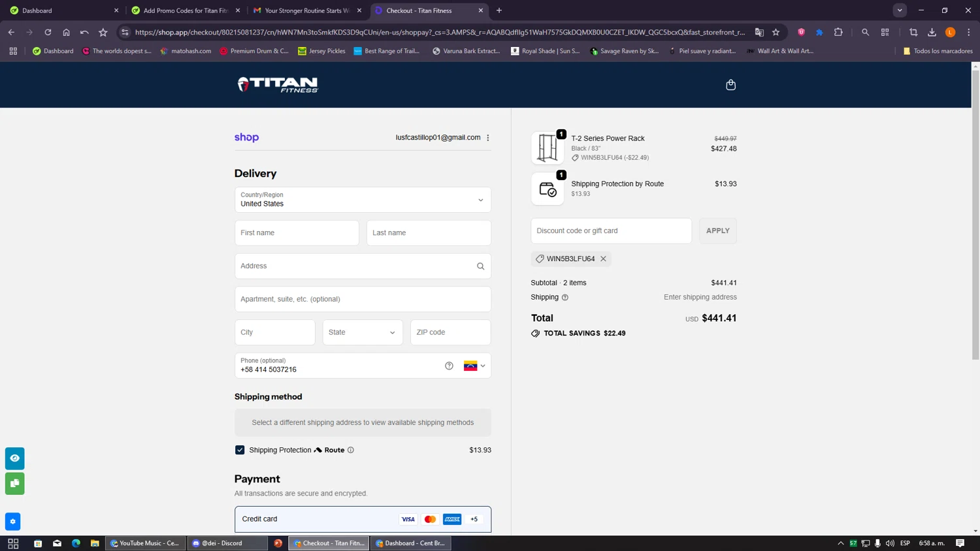Click the Discount code or gift card field
Viewport: 980px width, 551px height.
pyautogui.click(x=611, y=231)
